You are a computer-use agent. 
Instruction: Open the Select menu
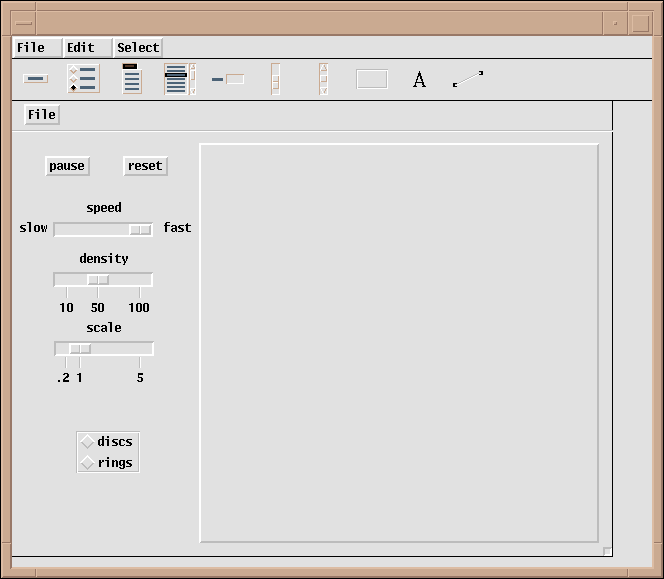[x=138, y=47]
